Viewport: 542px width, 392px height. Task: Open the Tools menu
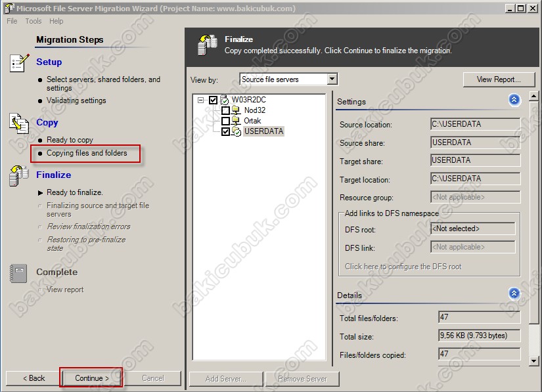coord(34,21)
